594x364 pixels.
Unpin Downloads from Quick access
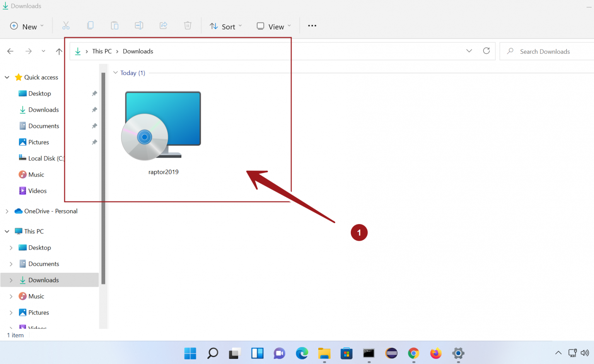pyautogui.click(x=94, y=109)
